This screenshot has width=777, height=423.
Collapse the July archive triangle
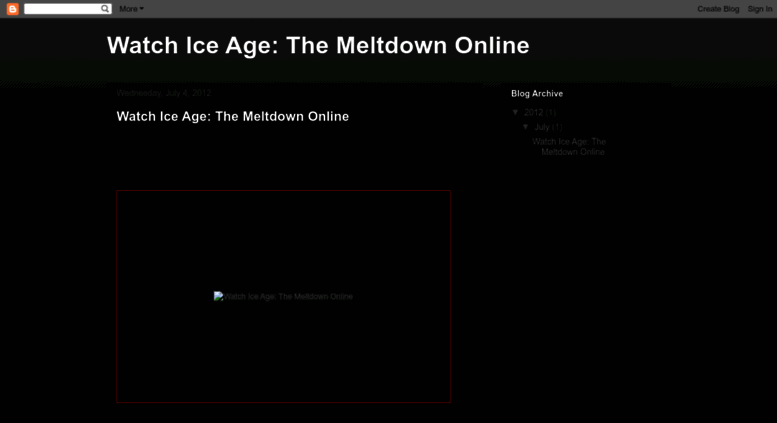(526, 127)
